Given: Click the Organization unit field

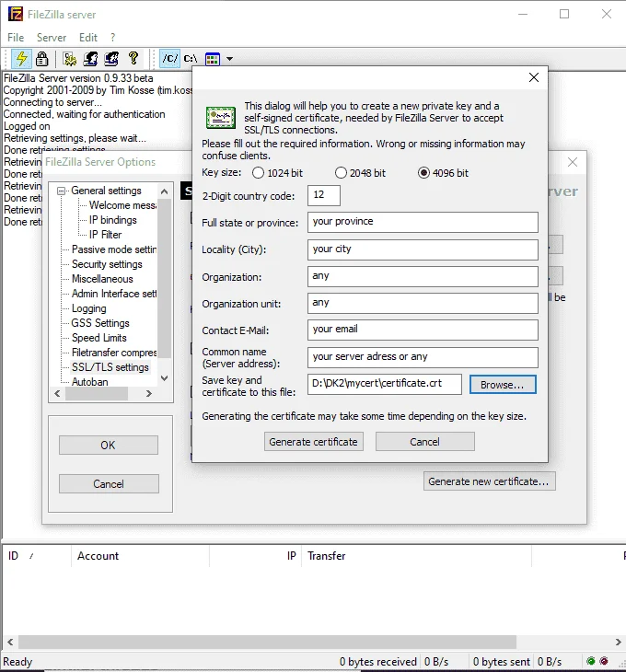Looking at the screenshot, I should 423,304.
